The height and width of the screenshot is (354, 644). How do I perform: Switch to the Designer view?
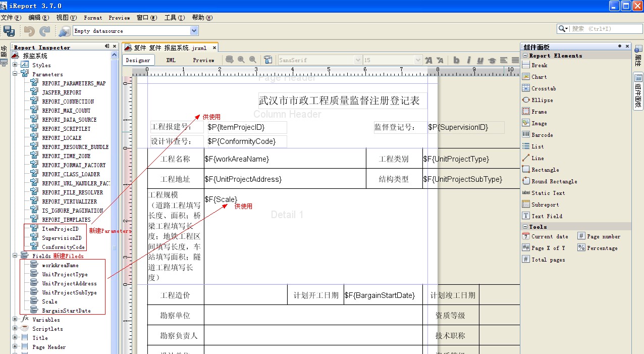(x=138, y=60)
